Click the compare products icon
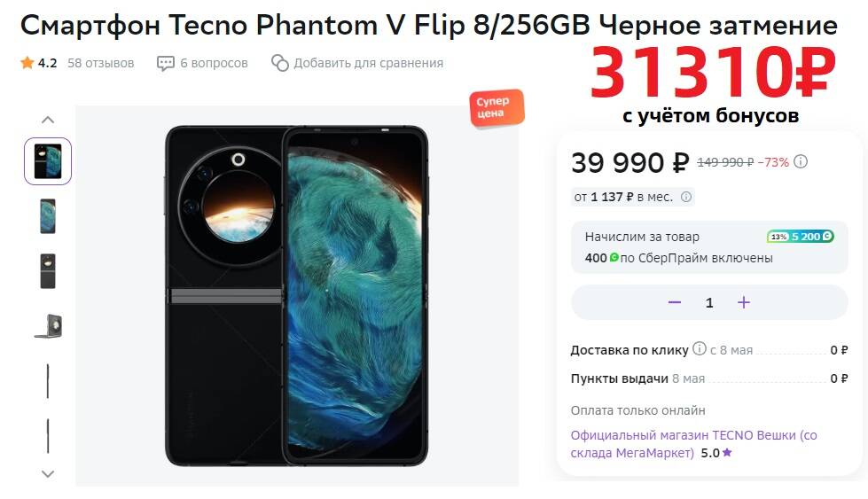The image size is (868, 499). [280, 63]
